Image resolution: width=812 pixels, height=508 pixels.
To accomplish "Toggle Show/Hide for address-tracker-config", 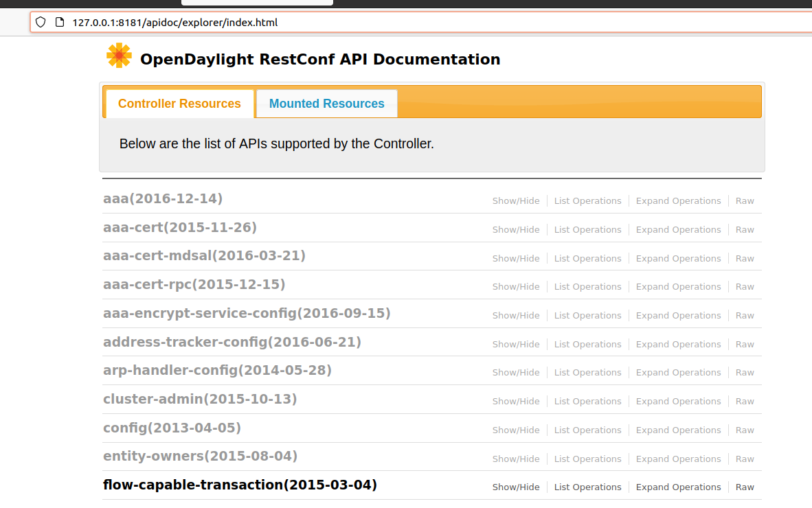I will click(x=516, y=345).
